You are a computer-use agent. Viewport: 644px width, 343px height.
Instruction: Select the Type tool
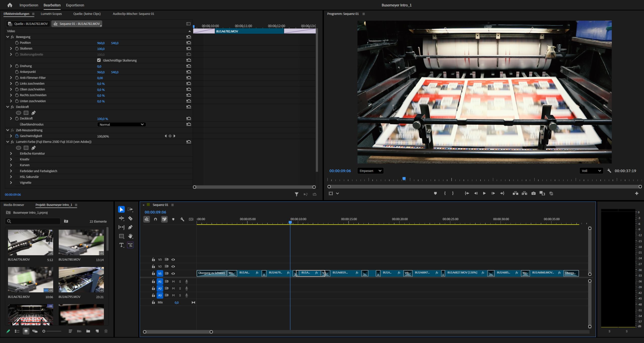[x=122, y=245]
